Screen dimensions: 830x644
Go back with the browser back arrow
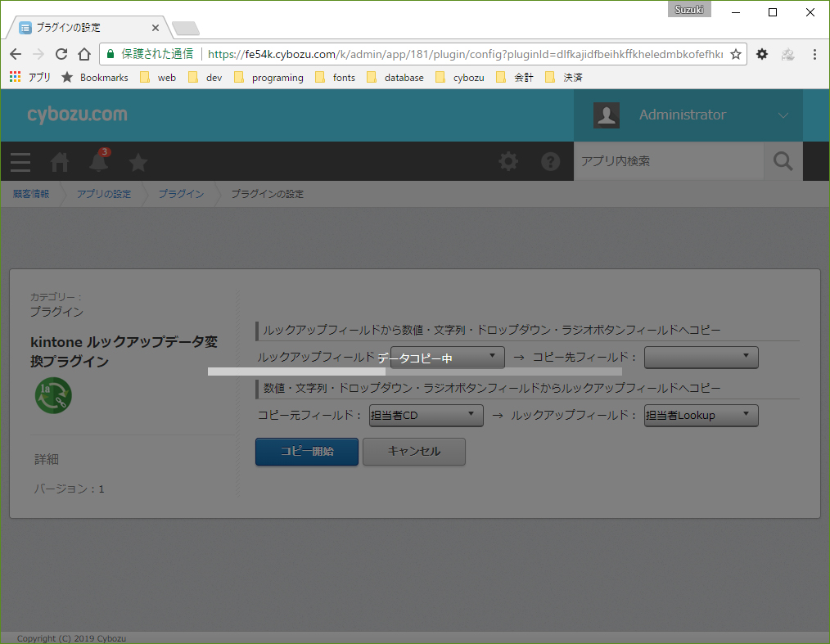tap(16, 54)
